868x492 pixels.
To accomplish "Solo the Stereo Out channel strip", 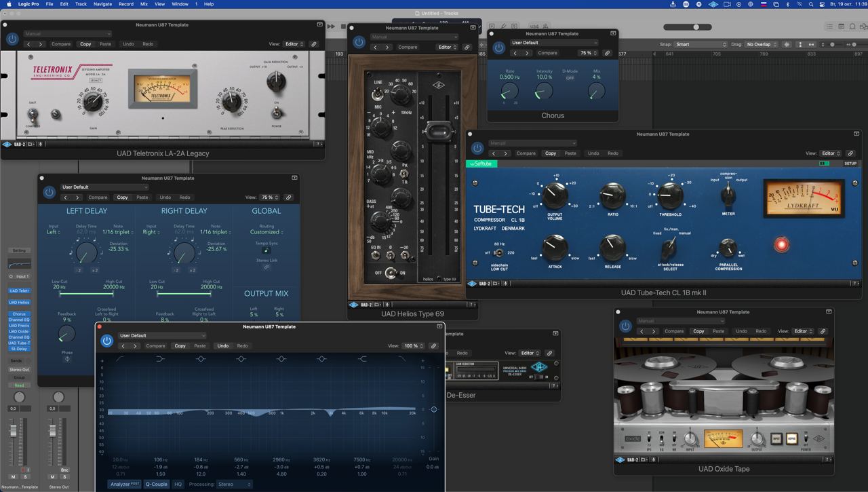I will point(64,477).
